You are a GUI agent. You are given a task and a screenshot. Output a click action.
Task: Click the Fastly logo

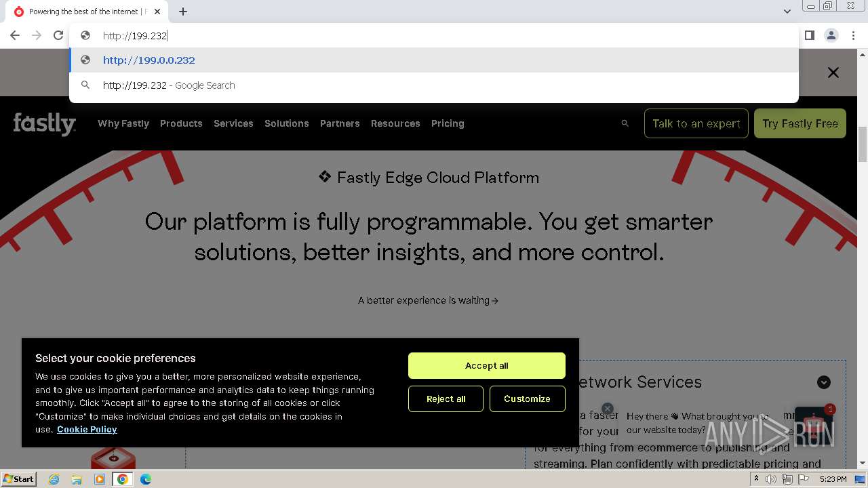pyautogui.click(x=44, y=124)
